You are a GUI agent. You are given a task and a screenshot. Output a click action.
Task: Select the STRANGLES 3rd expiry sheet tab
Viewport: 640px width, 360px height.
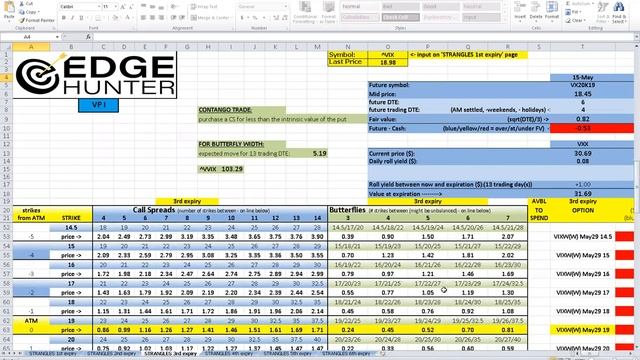click(x=171, y=353)
